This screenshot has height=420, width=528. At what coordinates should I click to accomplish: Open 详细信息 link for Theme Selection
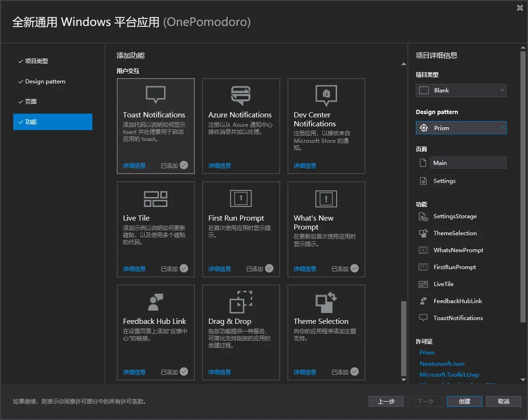305,372
